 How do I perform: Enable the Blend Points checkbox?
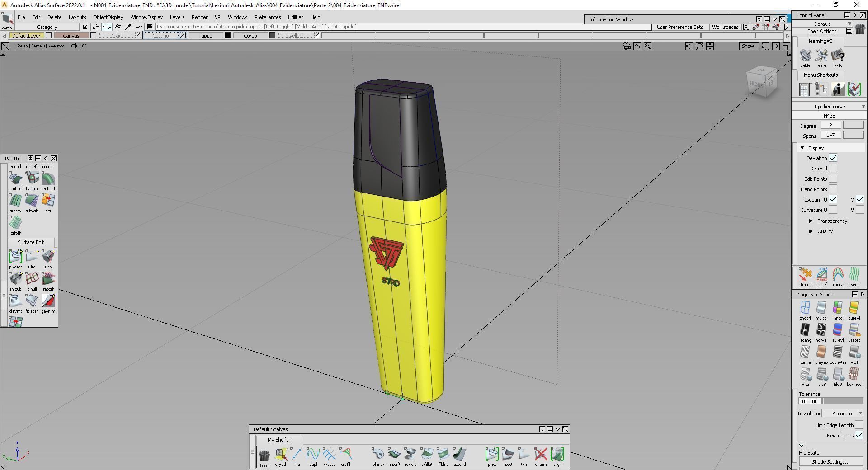(x=833, y=189)
